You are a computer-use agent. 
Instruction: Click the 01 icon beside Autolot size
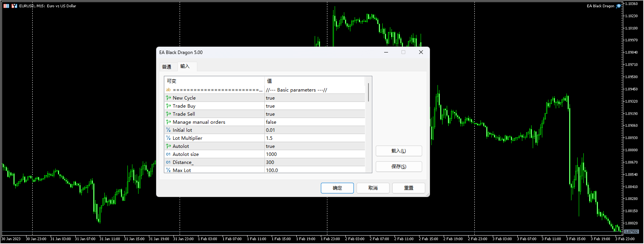pyautogui.click(x=168, y=154)
